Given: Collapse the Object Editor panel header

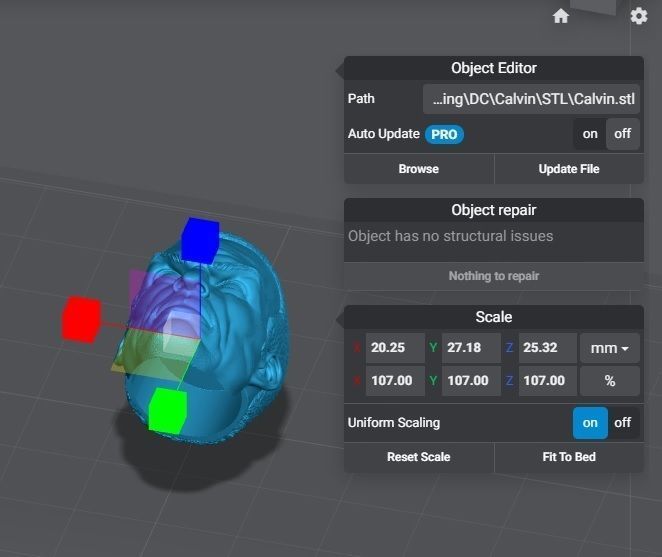Looking at the screenshot, I should pos(494,68).
